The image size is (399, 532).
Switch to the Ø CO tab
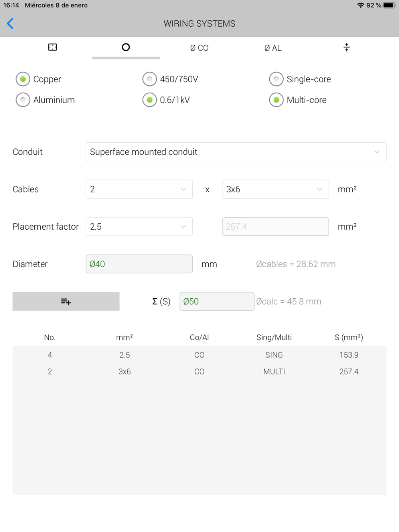(x=199, y=48)
